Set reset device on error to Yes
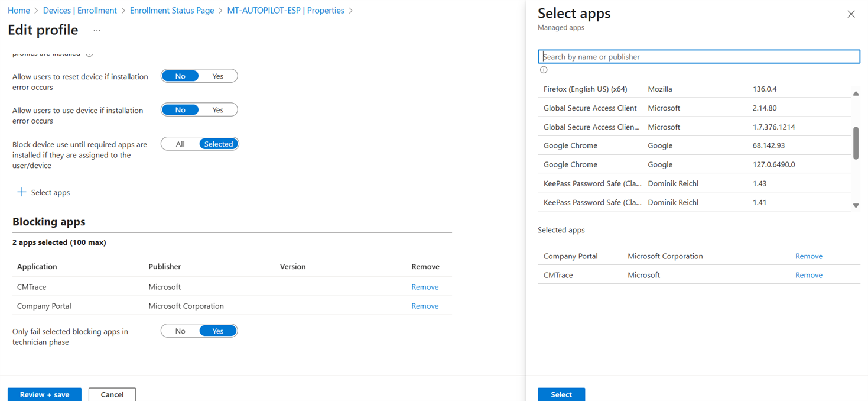 [218, 76]
